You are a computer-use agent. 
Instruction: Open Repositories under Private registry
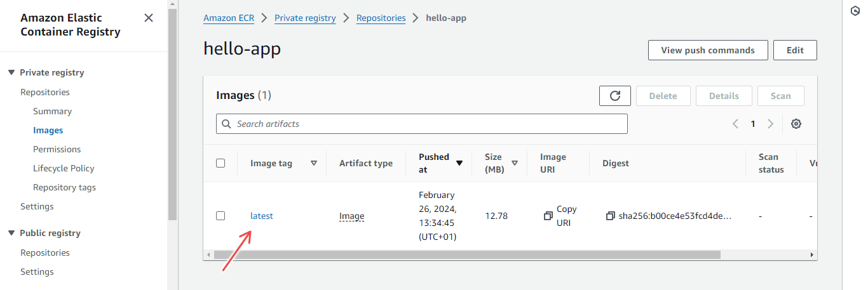point(45,92)
